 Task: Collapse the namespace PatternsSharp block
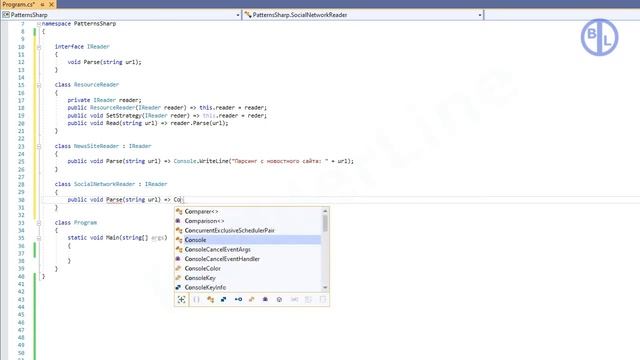[39, 24]
